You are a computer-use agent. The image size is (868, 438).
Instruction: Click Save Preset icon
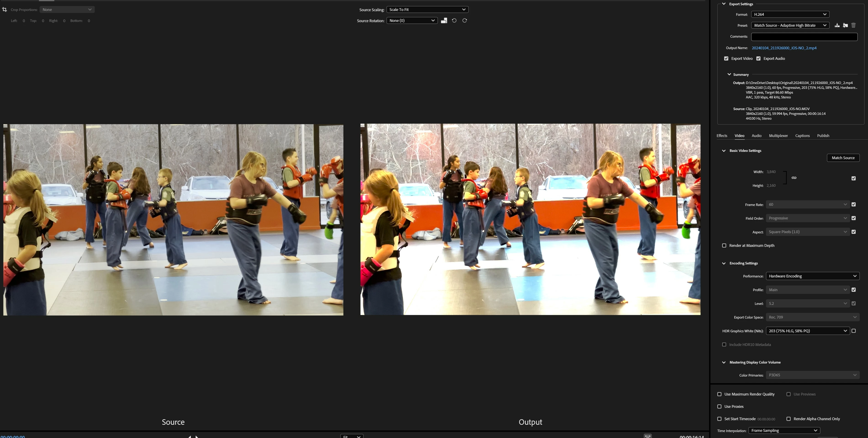[837, 25]
